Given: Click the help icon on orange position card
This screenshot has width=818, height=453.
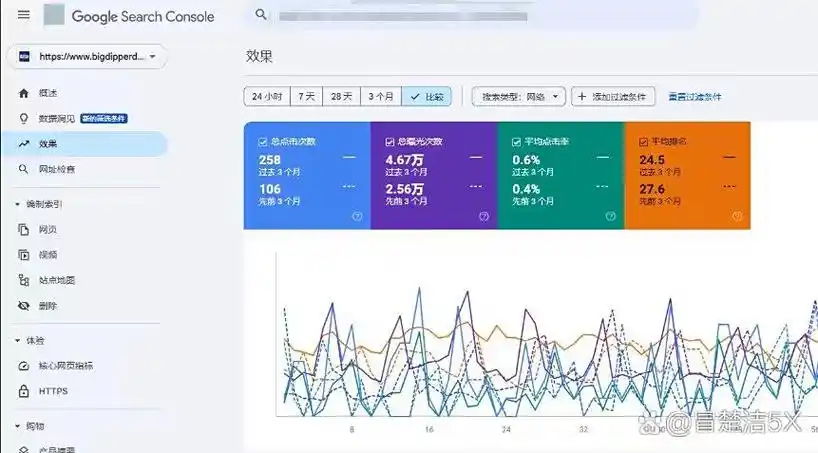Looking at the screenshot, I should (737, 216).
